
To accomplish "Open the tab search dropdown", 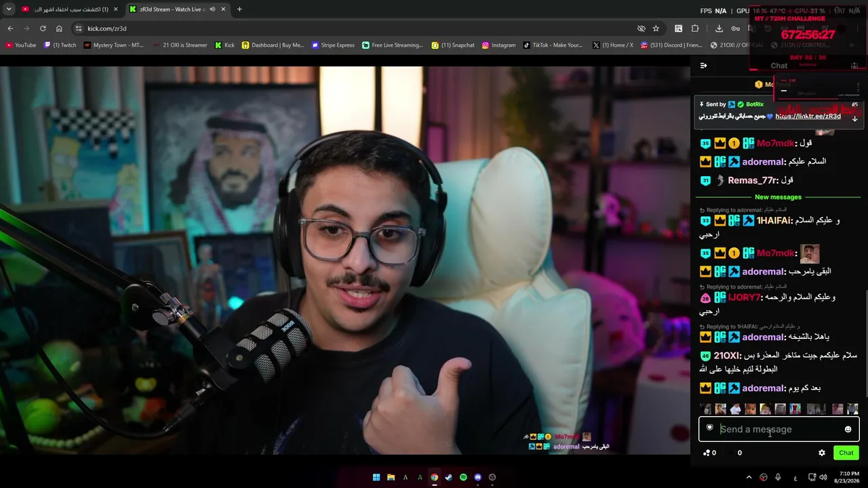I will [9, 9].
